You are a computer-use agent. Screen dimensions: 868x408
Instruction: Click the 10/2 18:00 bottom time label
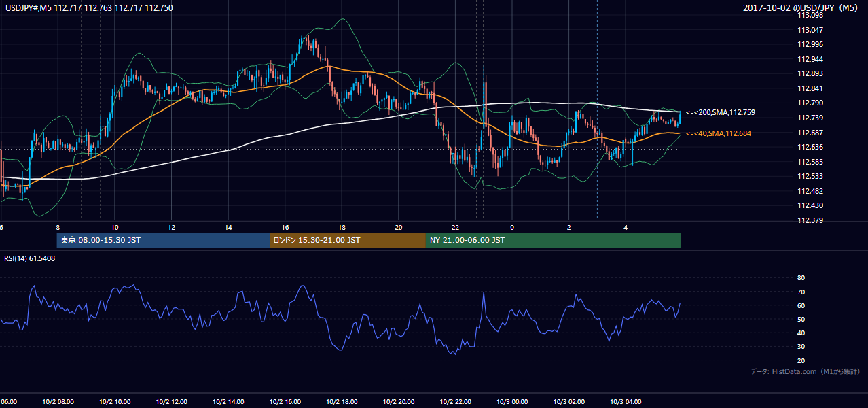(342, 402)
